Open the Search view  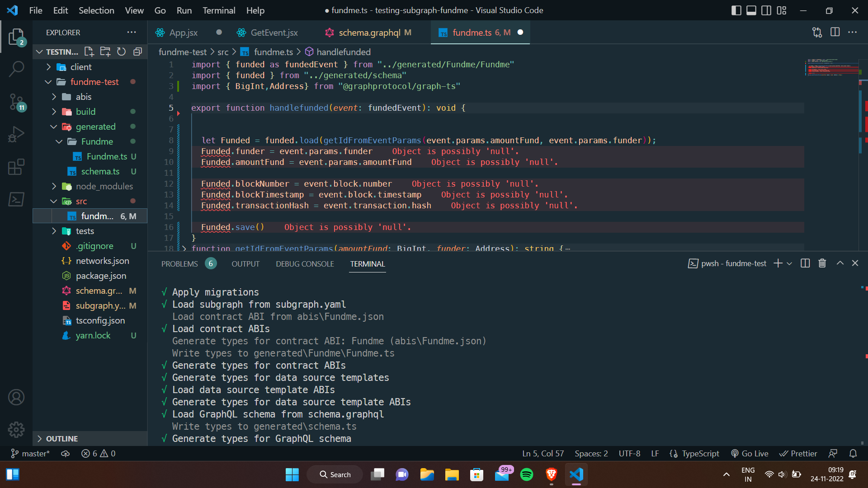16,69
